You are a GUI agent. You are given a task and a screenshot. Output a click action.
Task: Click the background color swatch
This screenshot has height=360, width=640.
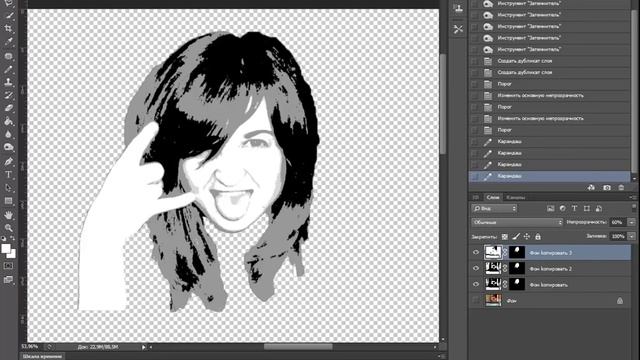(x=12, y=254)
